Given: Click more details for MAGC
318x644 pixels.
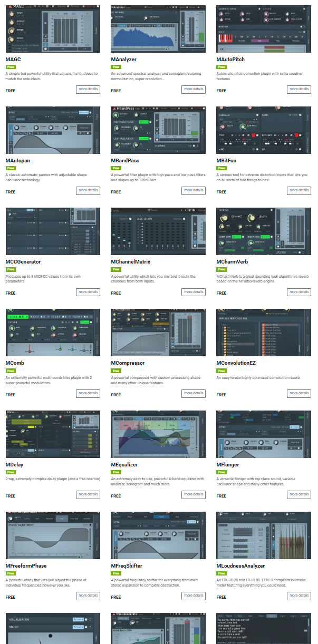Looking at the screenshot, I should click(88, 89).
